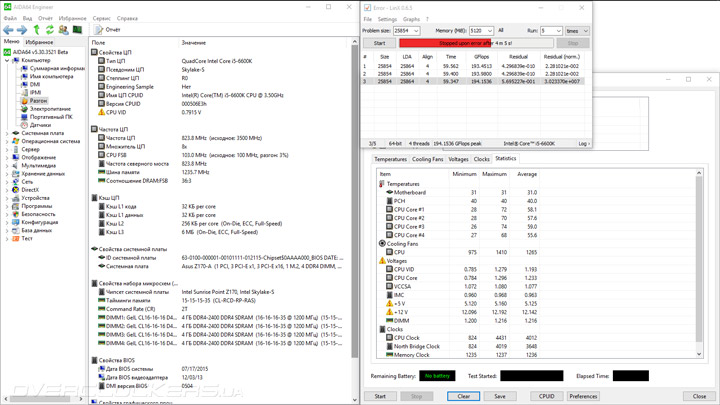Go back using AIDA64 toolbar left arrow
The image size is (720, 405).
tap(8, 30)
